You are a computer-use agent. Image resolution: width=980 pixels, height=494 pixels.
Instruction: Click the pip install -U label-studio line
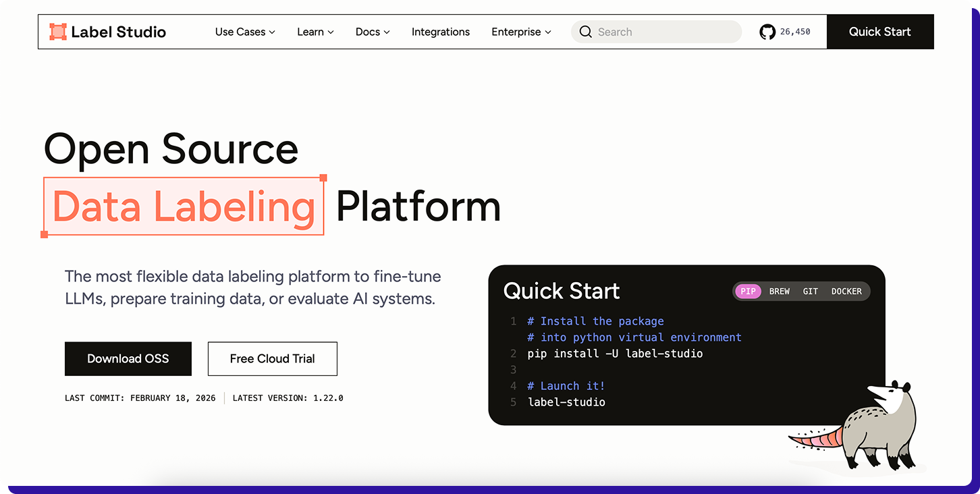tap(615, 354)
